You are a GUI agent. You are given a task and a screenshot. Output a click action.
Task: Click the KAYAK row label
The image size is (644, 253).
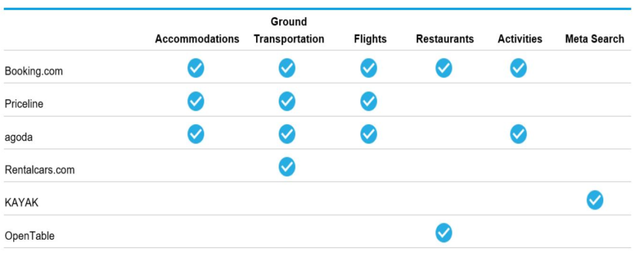pyautogui.click(x=21, y=203)
